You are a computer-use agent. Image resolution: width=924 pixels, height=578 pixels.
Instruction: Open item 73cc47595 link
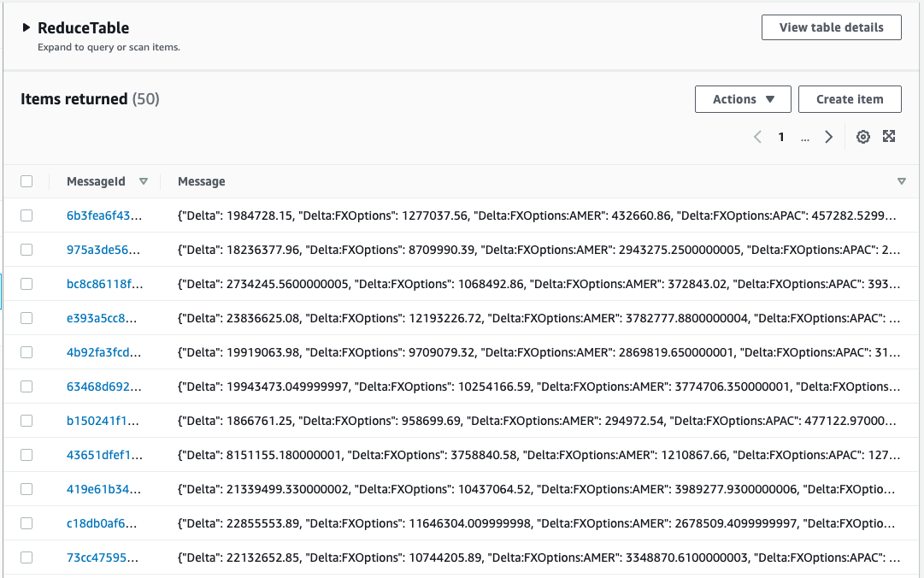(103, 557)
